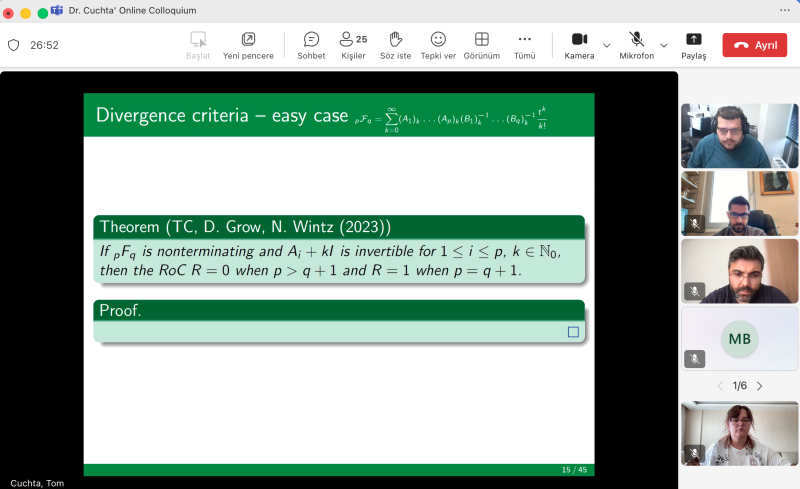The width and height of the screenshot is (800, 489).
Task: Leave meeting with Ayrıl button
Action: pyautogui.click(x=754, y=45)
